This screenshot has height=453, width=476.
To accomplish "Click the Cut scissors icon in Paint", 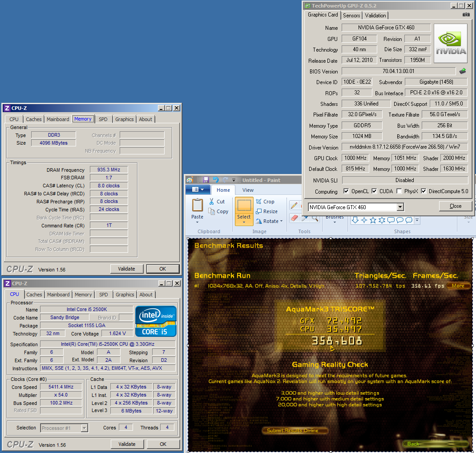I will click(x=212, y=201).
